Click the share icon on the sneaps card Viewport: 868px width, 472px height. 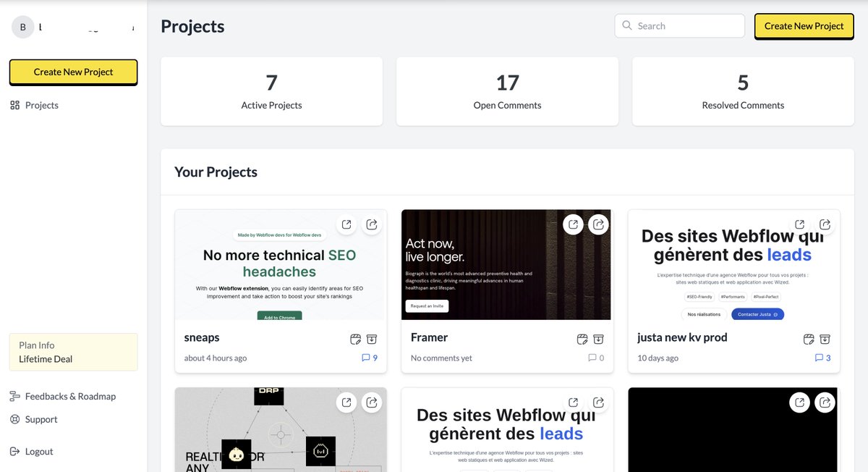(372, 224)
